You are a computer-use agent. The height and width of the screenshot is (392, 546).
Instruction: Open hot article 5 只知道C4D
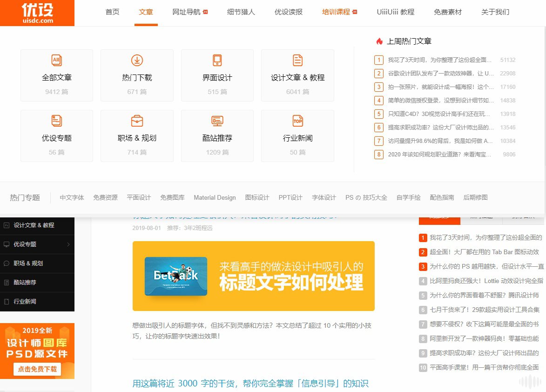439,114
